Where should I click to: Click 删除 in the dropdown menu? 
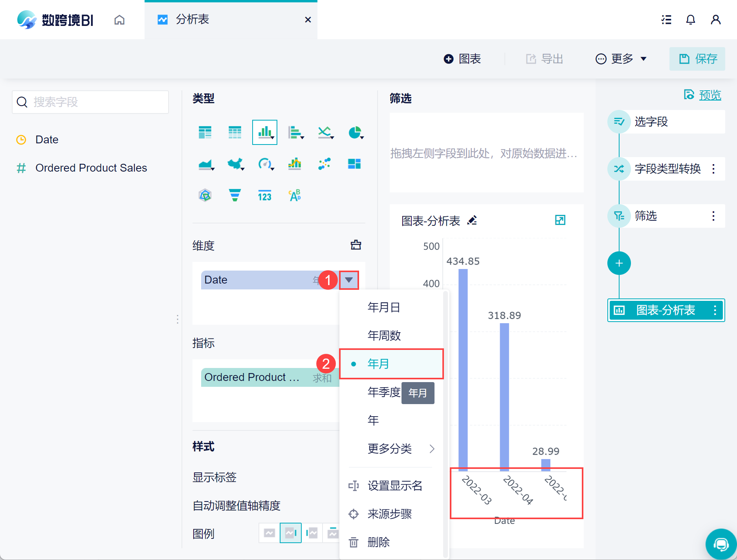click(391, 542)
